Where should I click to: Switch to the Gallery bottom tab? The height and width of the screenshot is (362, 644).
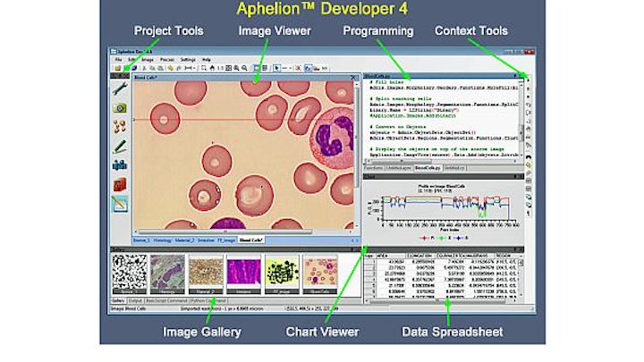coord(118,301)
